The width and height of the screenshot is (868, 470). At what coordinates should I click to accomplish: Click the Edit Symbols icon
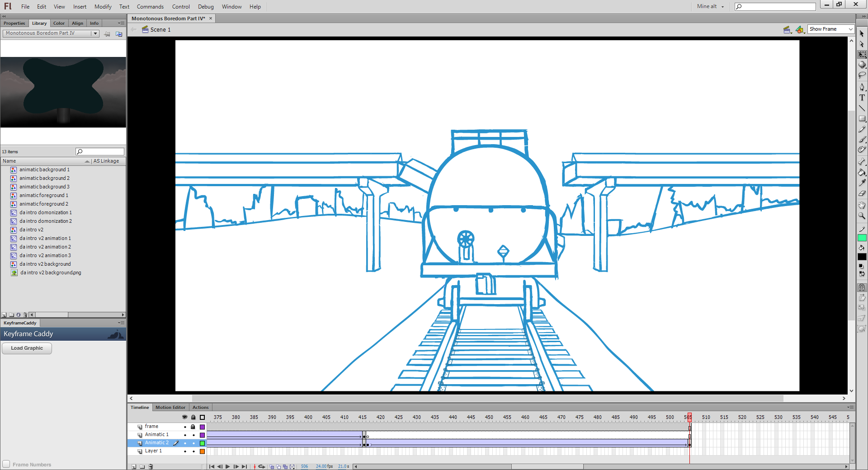[x=800, y=29]
